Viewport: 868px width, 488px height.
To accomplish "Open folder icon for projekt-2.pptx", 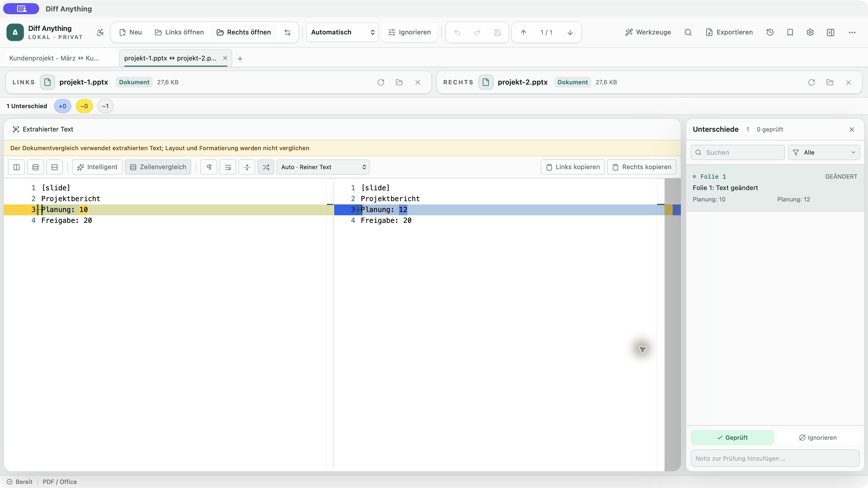I will tap(830, 82).
